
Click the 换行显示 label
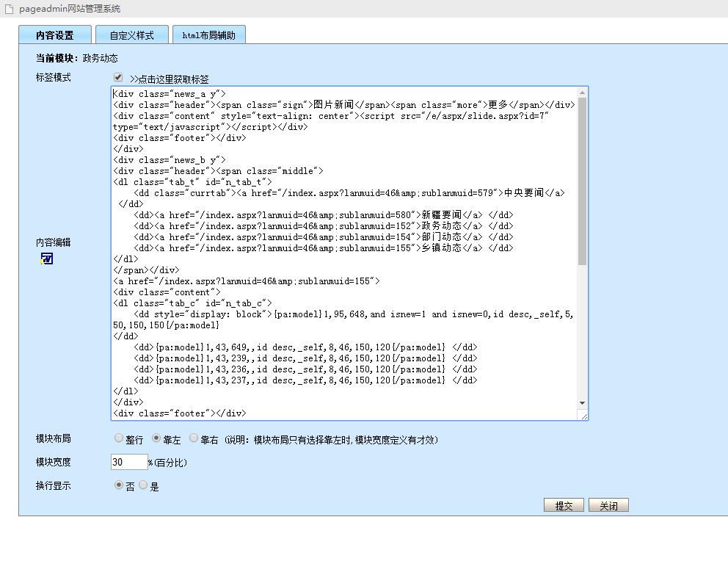(54, 485)
